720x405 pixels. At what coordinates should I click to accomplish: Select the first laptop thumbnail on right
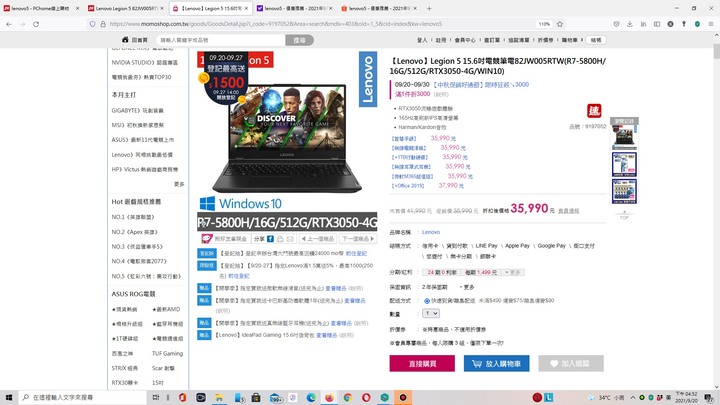pos(624,137)
